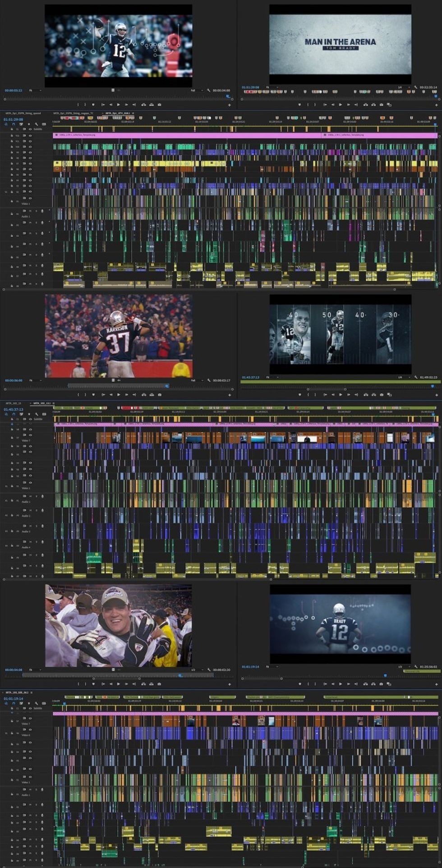Play the Man in the Arena program monitor

[340, 105]
